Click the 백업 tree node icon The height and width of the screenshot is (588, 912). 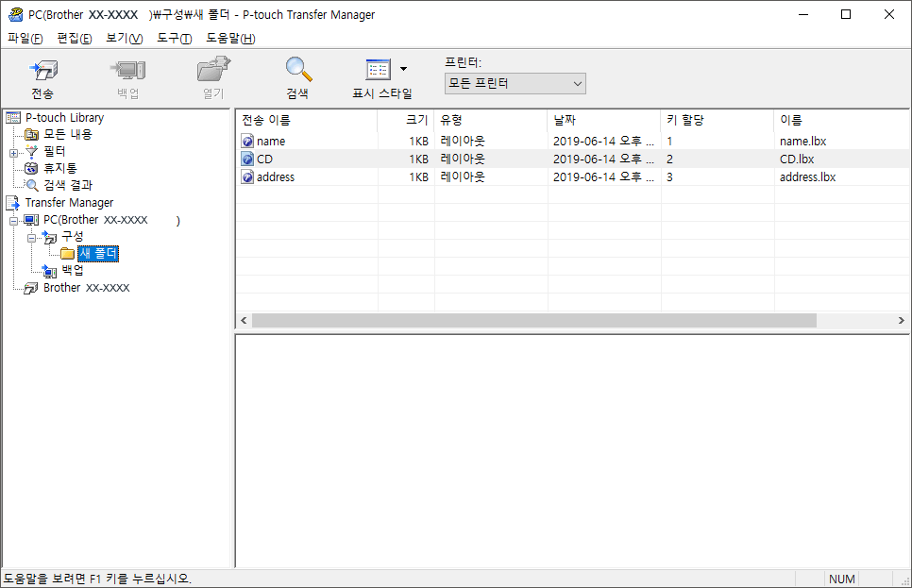pyautogui.click(x=49, y=271)
